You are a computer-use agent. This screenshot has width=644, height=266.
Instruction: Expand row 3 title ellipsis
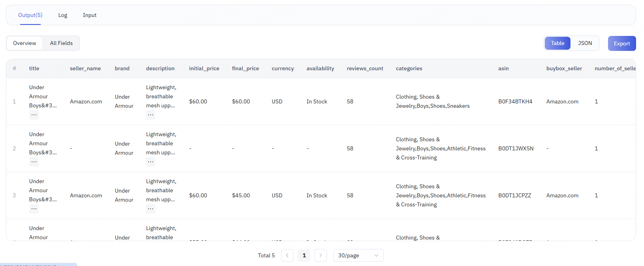[x=34, y=209]
